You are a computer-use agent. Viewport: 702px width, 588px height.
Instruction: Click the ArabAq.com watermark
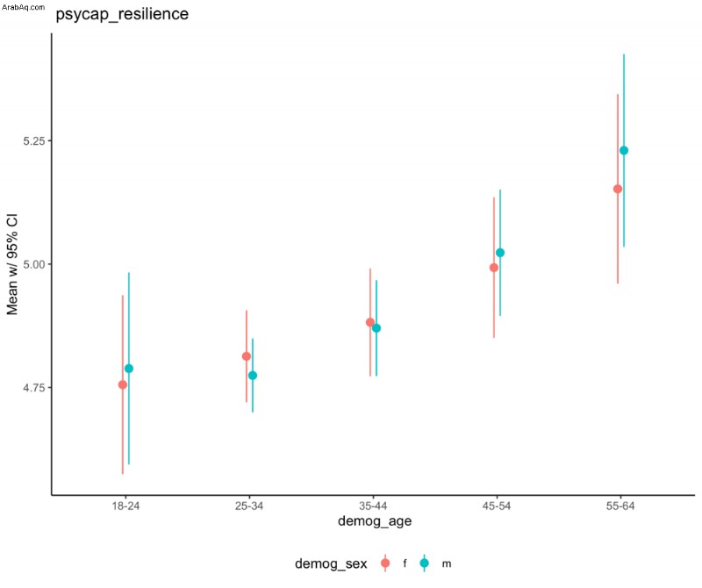coord(24,7)
